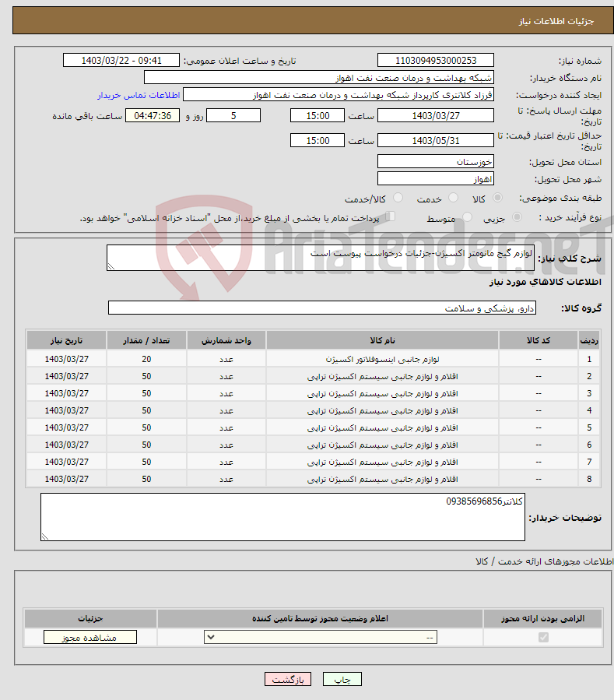614x700 pixels.
Task: Click the تاریخ نیاز column header
Action: point(66,340)
